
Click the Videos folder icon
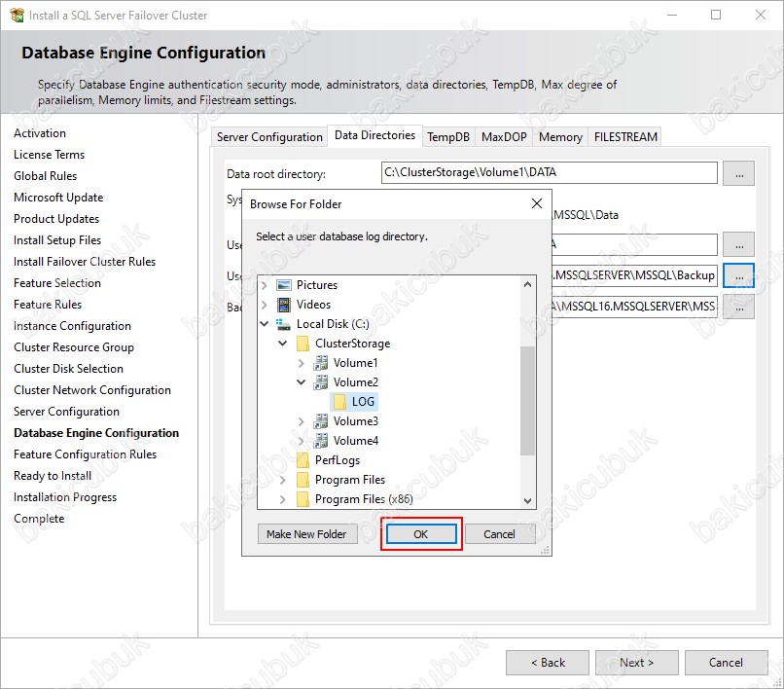pyautogui.click(x=283, y=305)
